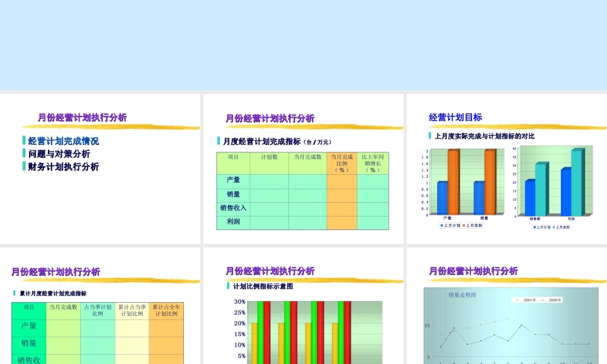
Task: Click the orange 上月实际 legend marker
Action: [x=463, y=225]
